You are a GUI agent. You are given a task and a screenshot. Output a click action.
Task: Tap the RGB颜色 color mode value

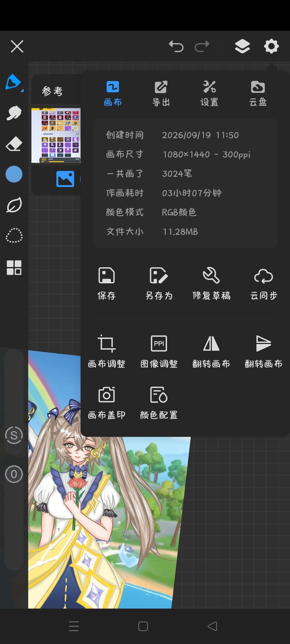tap(179, 212)
